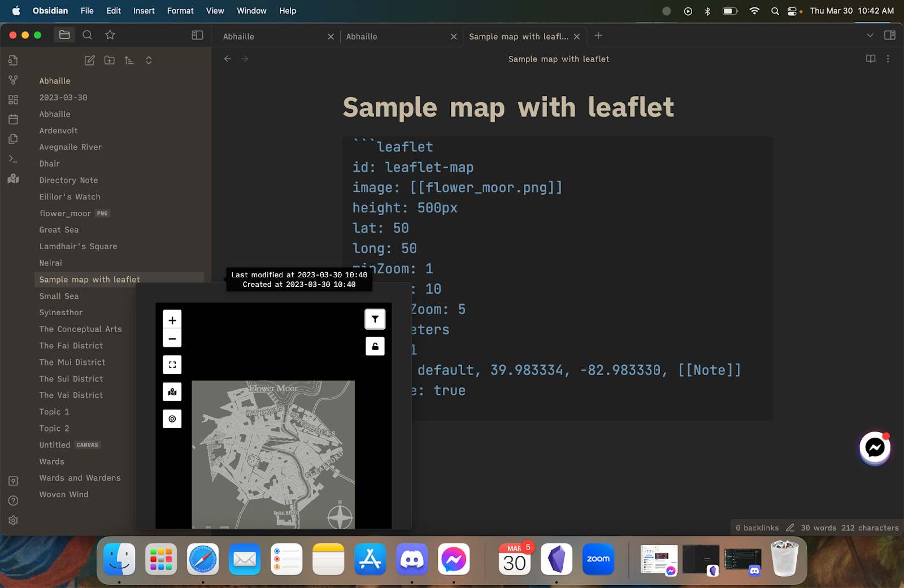Open a new tab with the plus button

598,36
